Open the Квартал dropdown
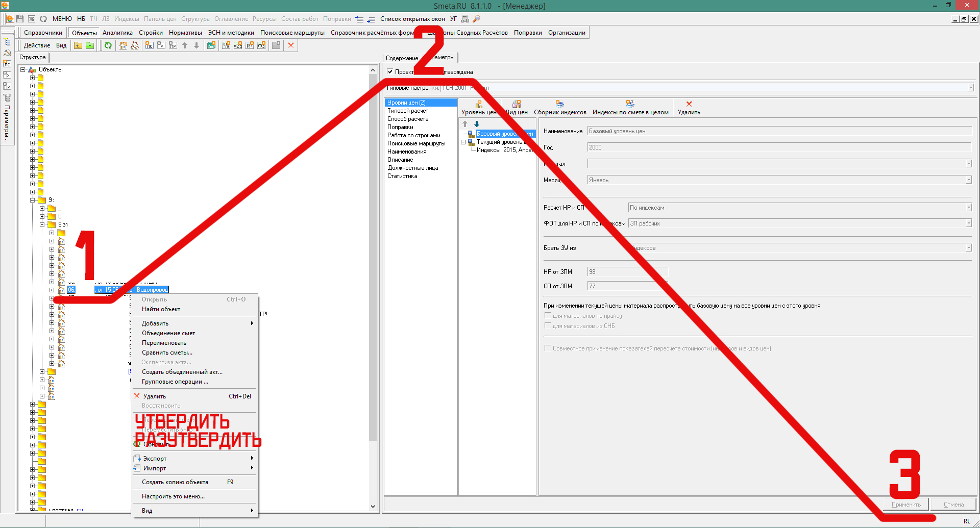 tap(968, 164)
